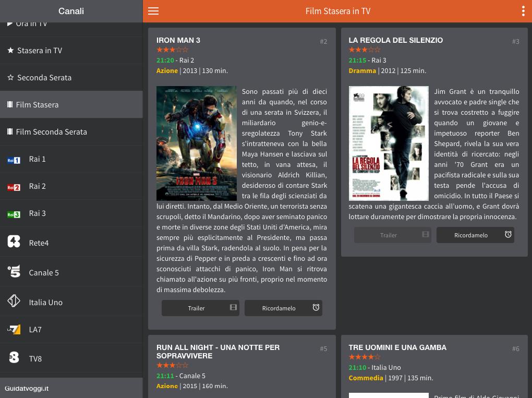Click Film Stasera in TV header title
The width and height of the screenshot is (532, 398).
[337, 11]
